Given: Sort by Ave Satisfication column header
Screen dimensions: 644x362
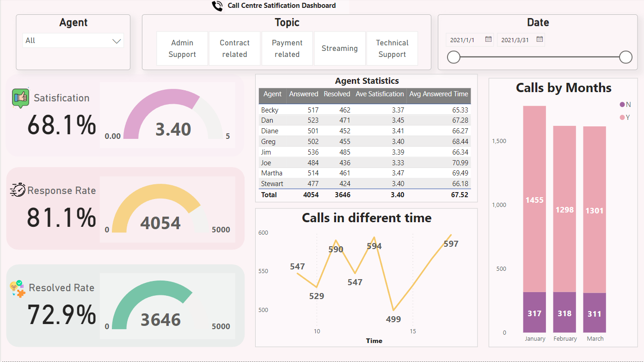Looking at the screenshot, I should [x=380, y=94].
